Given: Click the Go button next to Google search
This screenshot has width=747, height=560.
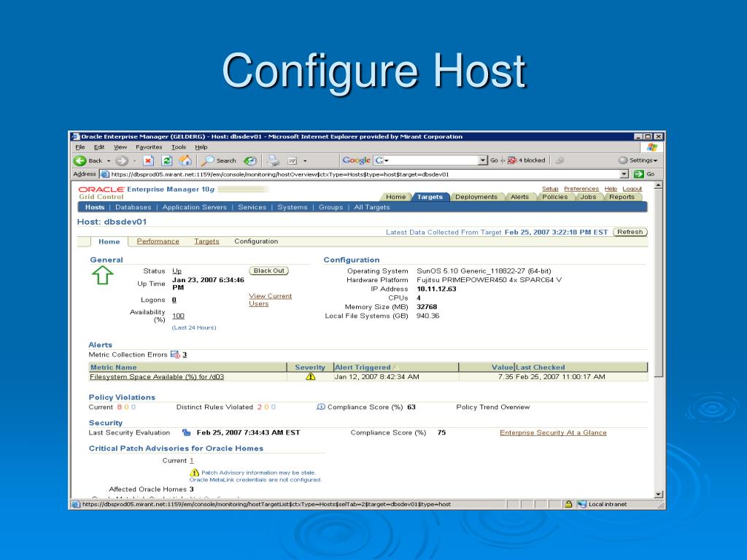Looking at the screenshot, I should coord(494,160).
